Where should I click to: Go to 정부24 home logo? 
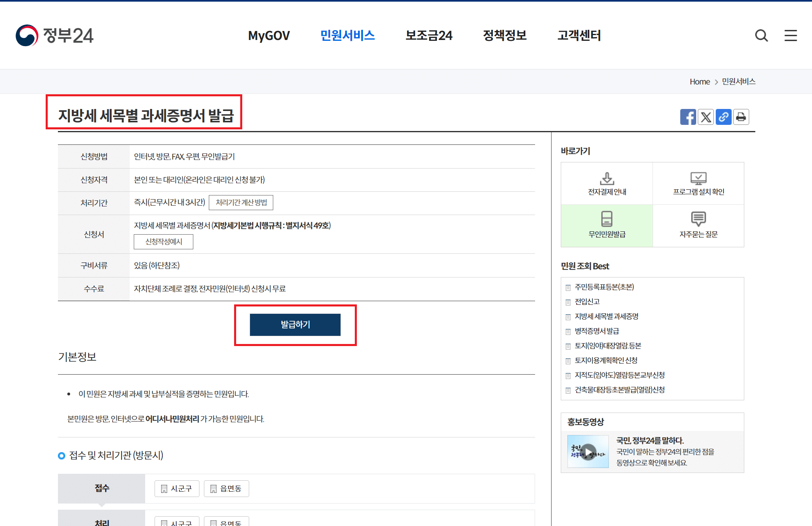coord(55,36)
